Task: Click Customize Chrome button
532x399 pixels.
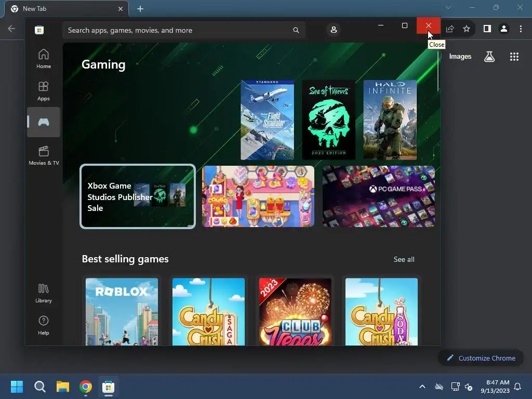Action: [x=481, y=358]
